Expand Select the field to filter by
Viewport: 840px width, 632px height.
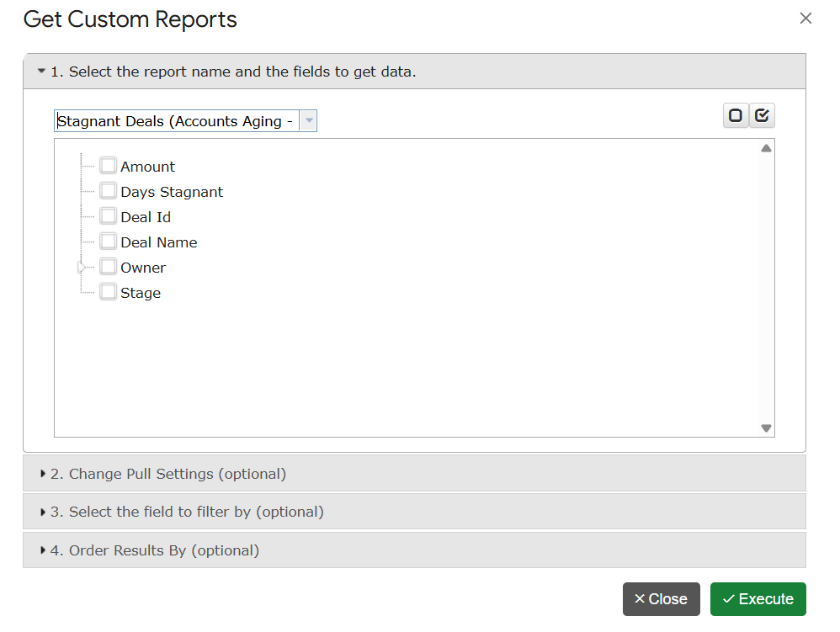pos(187,512)
